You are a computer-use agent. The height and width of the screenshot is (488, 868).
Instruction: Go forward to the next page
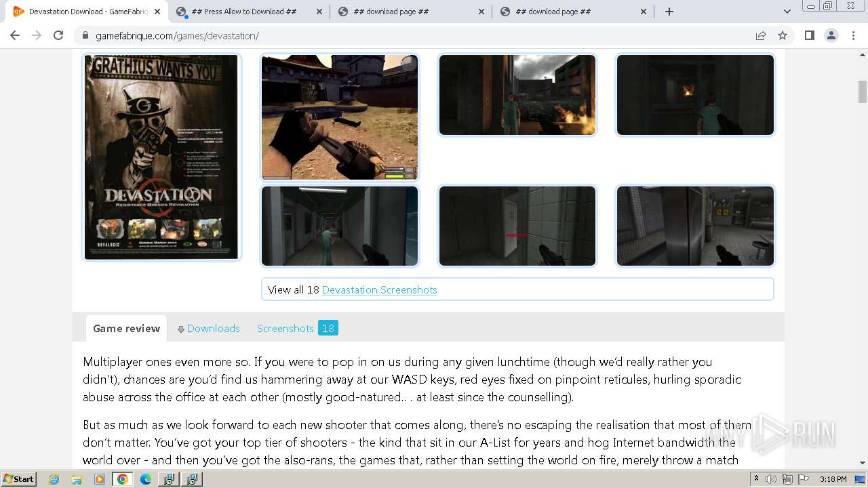click(x=37, y=35)
